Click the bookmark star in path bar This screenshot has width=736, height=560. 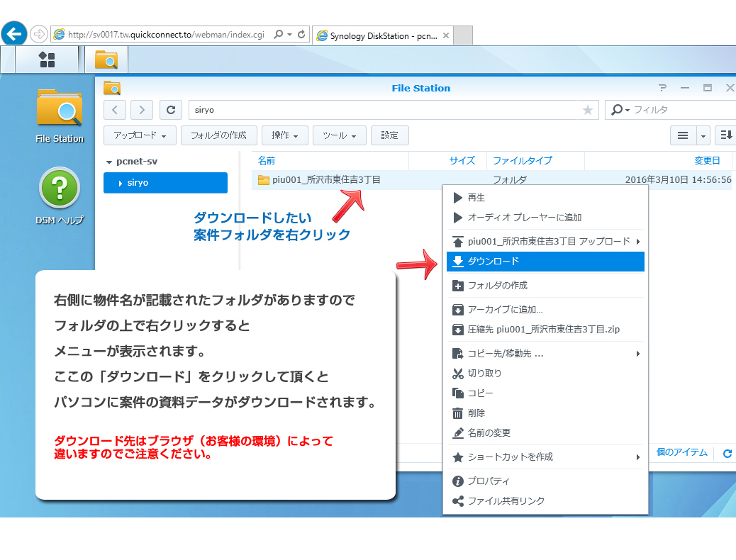[587, 110]
